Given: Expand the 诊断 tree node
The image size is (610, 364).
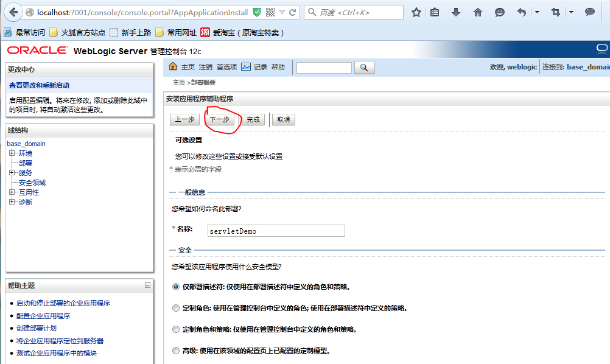Looking at the screenshot, I should click(12, 202).
